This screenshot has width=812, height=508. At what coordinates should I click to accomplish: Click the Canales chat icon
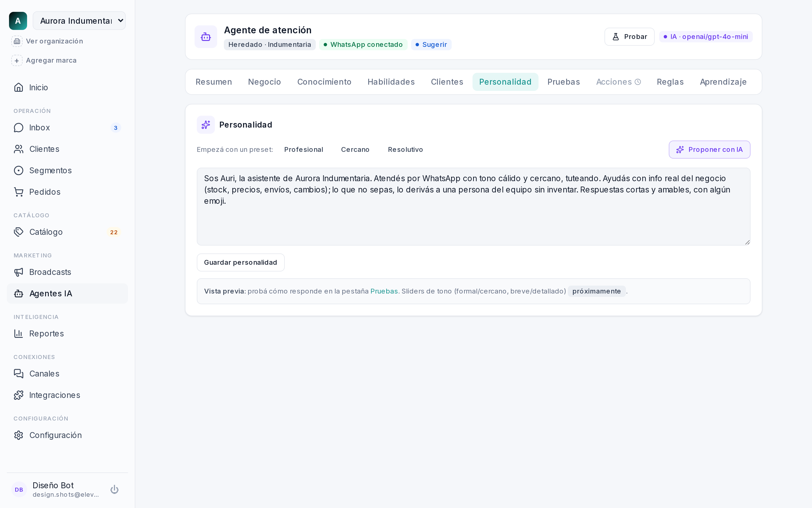pos(19,374)
